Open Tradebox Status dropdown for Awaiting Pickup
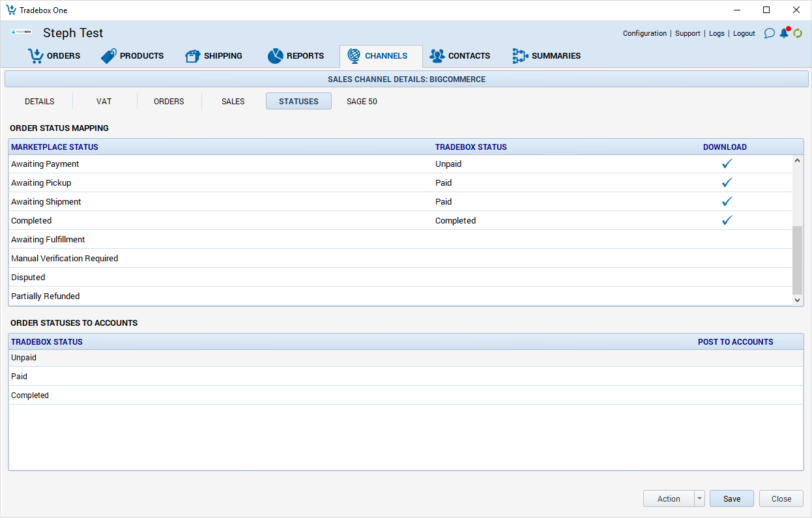Screen dimensions: 812x518 [x=443, y=183]
